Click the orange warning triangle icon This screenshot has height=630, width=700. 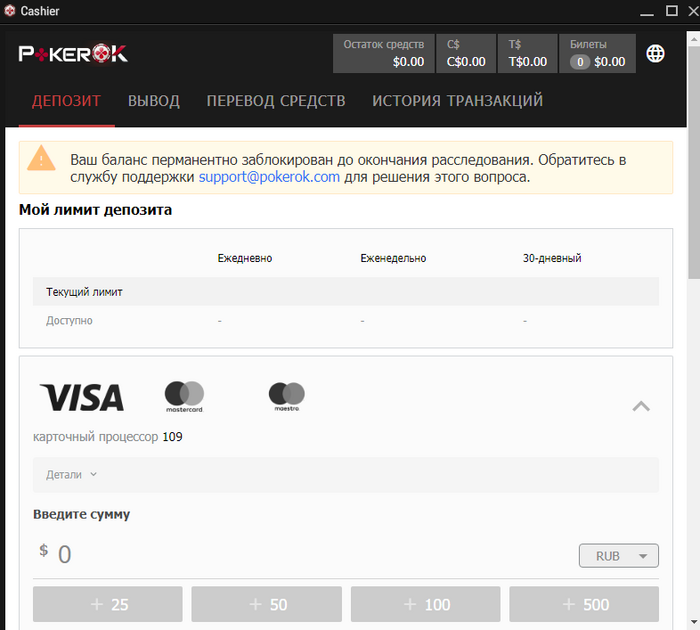point(41,158)
